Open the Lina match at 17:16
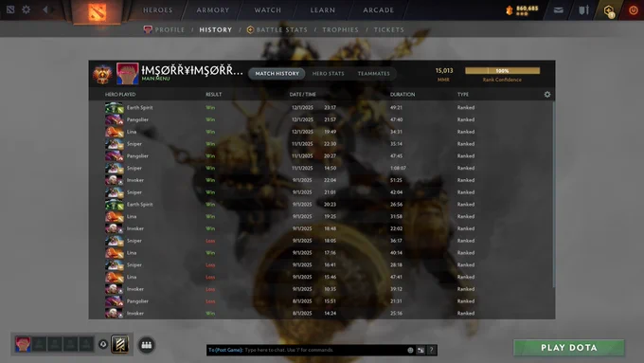 tap(321, 253)
